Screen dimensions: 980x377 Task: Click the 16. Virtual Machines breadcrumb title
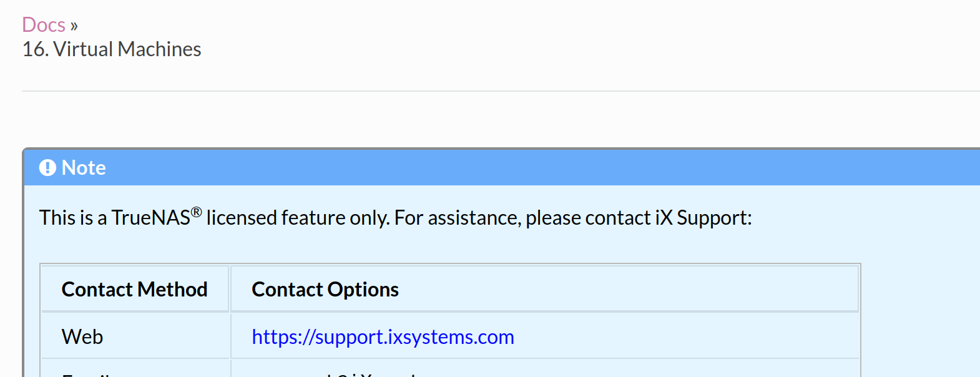click(112, 49)
